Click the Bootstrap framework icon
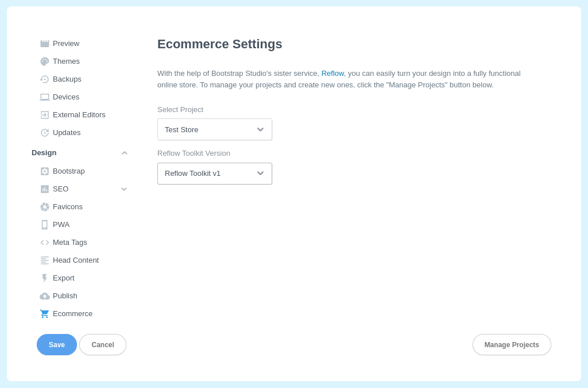588x388 pixels. click(44, 171)
